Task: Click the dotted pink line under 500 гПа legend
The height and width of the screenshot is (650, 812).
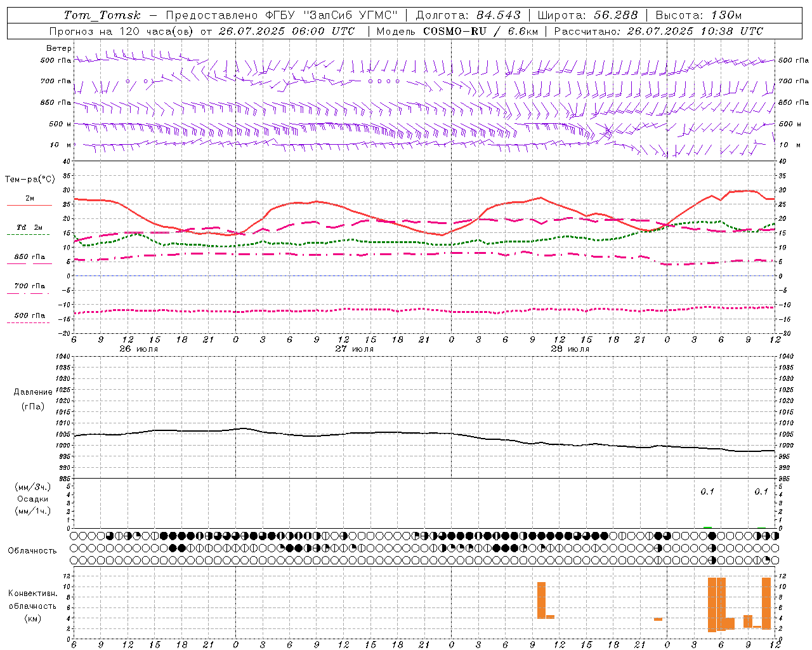Action: click(29, 323)
